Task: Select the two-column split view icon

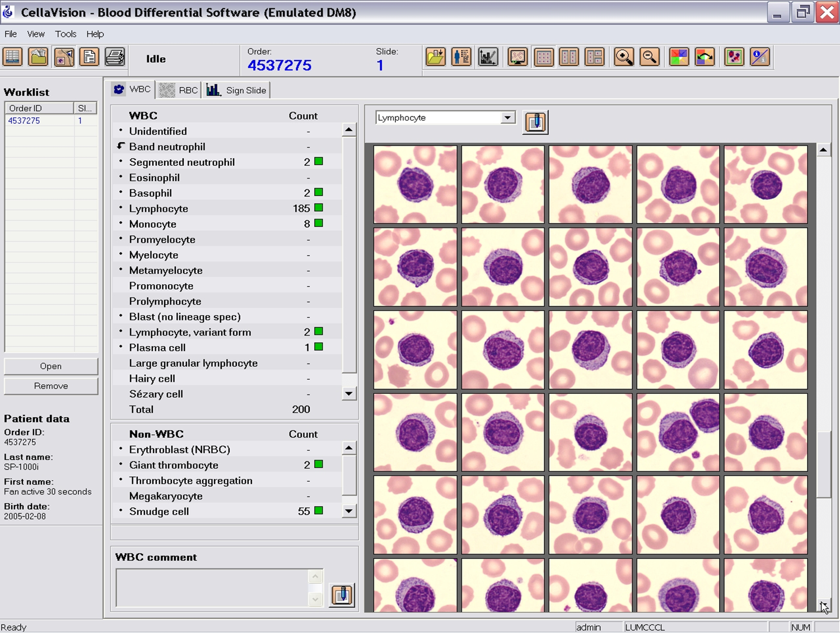Action: (x=569, y=57)
